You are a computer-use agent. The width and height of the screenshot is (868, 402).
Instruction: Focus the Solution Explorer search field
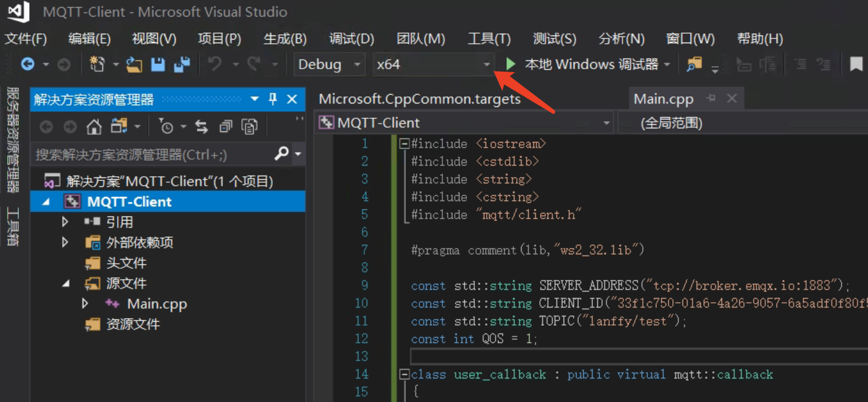pos(153,154)
